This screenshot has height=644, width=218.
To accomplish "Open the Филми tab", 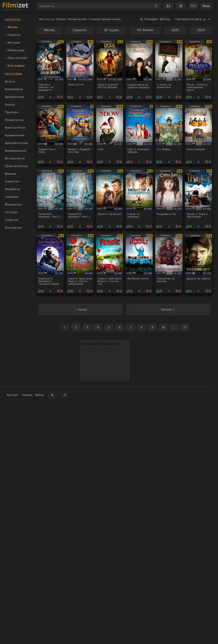I will pyautogui.click(x=49, y=30).
